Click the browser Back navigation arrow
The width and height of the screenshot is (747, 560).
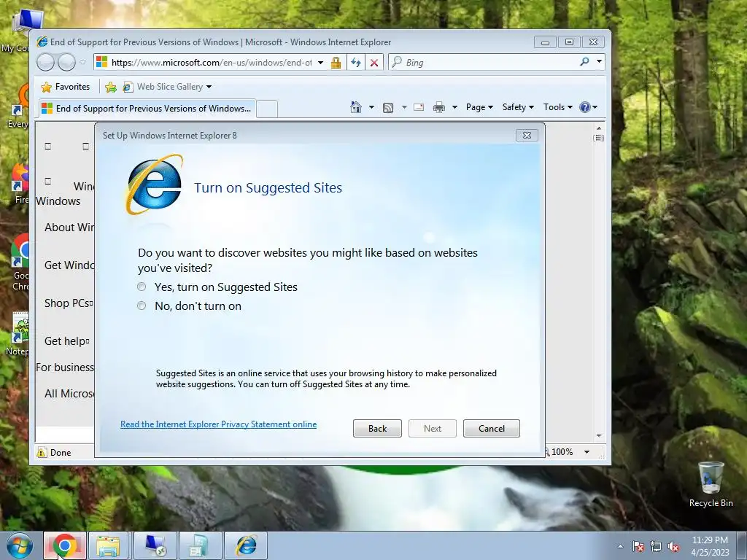click(46, 62)
